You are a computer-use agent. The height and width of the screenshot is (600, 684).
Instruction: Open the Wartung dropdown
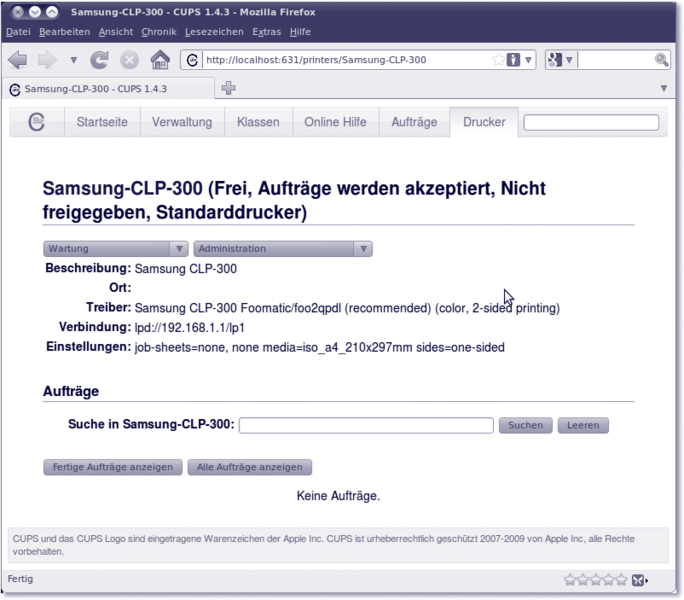[x=115, y=249]
